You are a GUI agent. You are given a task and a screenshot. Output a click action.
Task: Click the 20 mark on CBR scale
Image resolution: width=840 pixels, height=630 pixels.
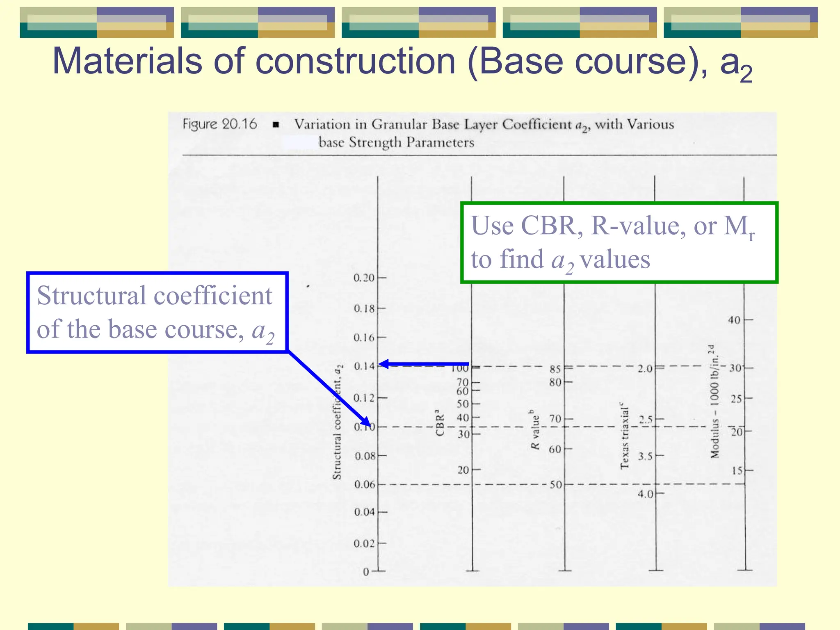pos(463,470)
